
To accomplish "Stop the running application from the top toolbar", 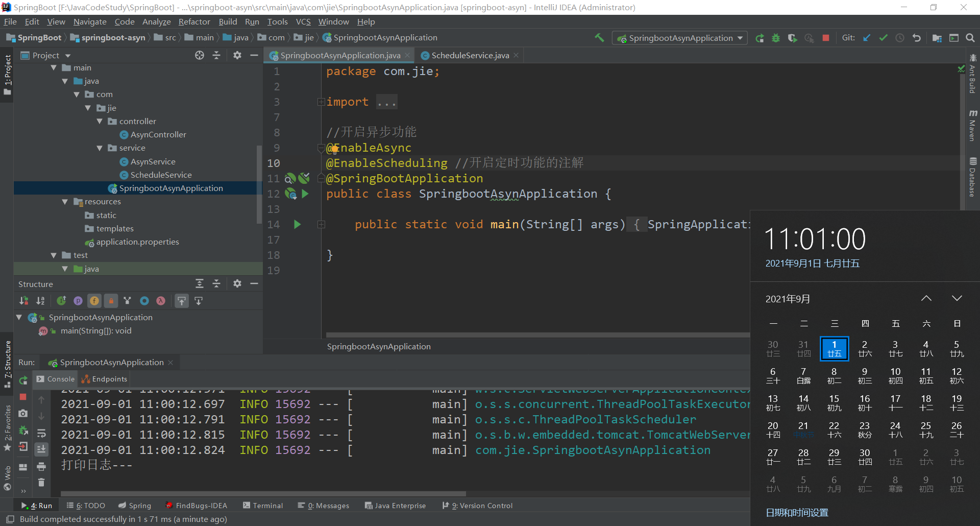I will (826, 38).
